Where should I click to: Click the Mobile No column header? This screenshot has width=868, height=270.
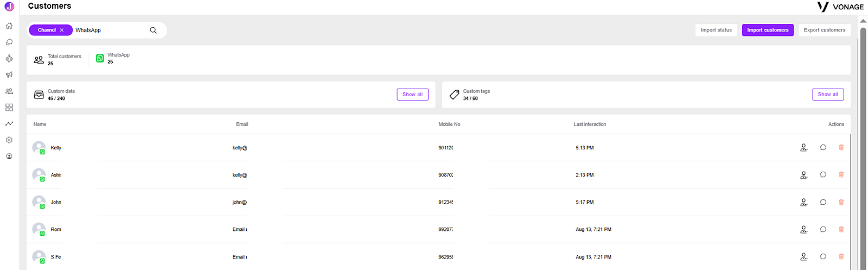pyautogui.click(x=449, y=124)
